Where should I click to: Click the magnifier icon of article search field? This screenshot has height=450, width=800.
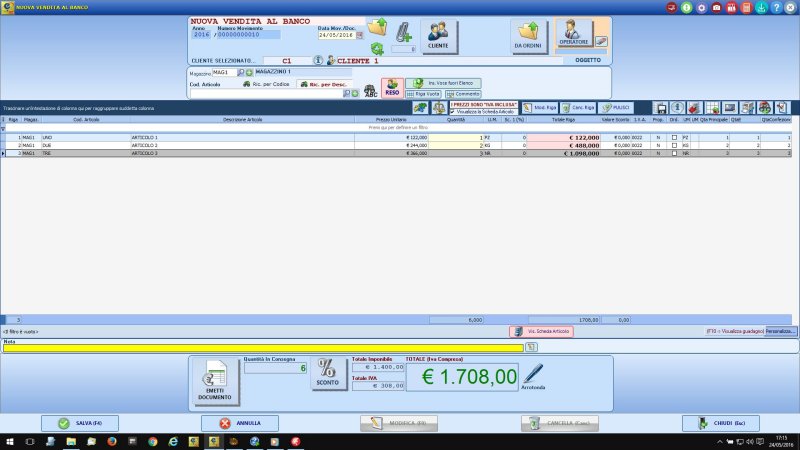[x=346, y=93]
